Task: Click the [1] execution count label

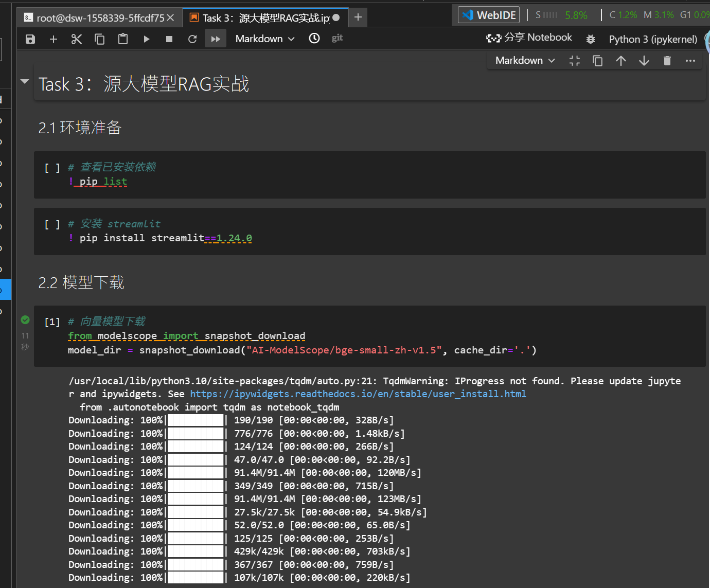Action: (52, 322)
